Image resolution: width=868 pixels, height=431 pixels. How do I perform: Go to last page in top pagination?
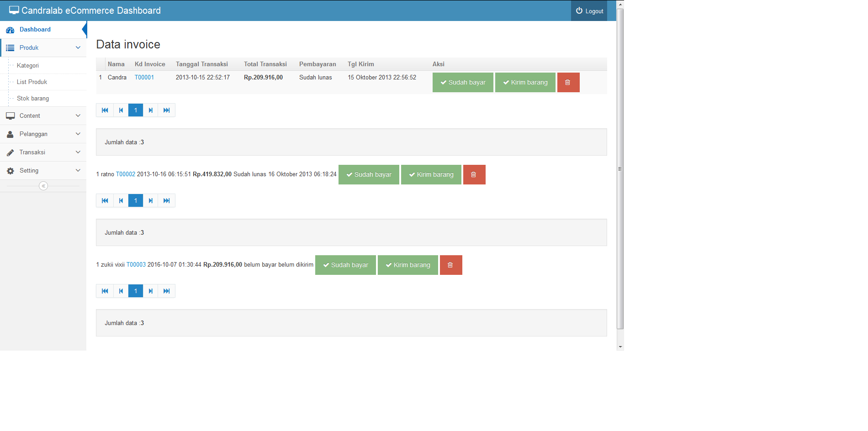click(167, 110)
